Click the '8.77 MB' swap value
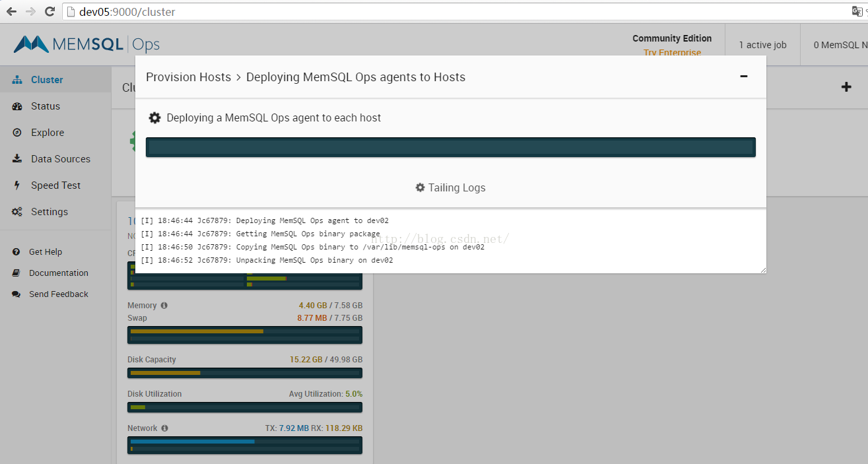The image size is (868, 464). point(312,318)
